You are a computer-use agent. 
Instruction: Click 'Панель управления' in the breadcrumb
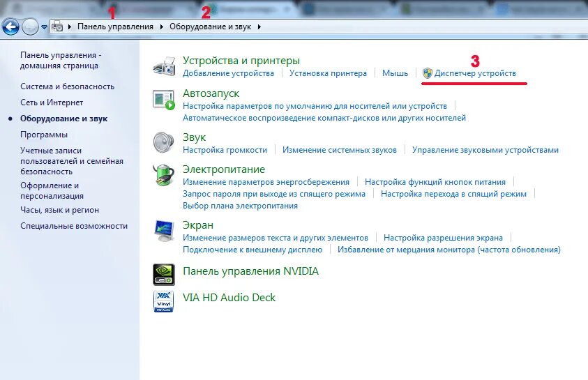point(115,26)
